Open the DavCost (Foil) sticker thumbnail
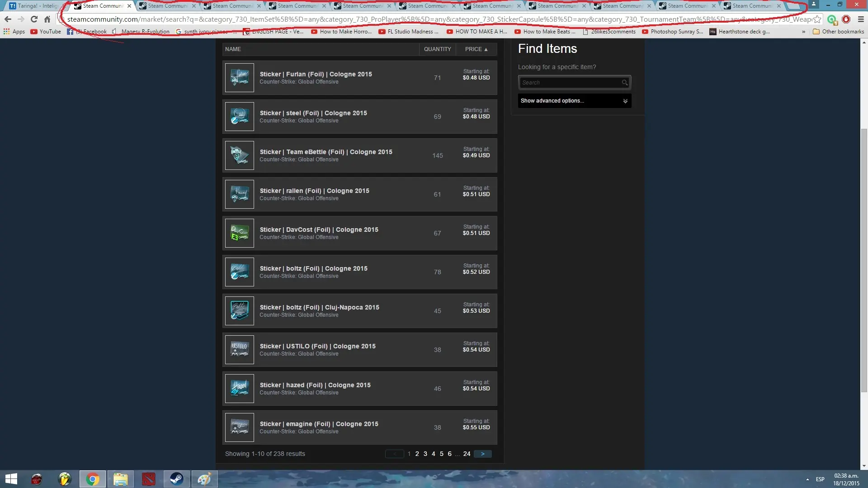 (240, 233)
